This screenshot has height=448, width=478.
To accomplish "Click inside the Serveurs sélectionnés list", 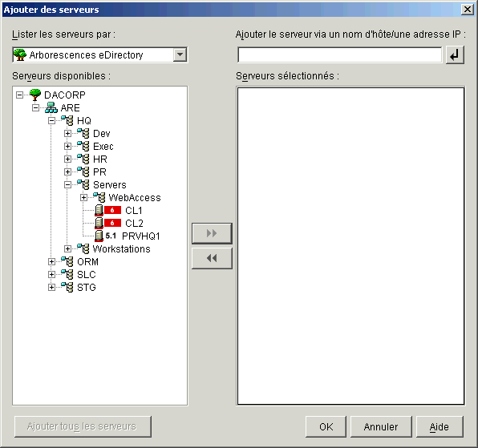I will tap(350, 246).
